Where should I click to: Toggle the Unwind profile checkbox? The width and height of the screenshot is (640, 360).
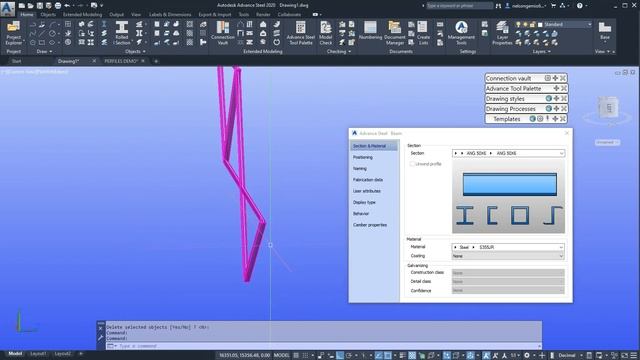(x=412, y=164)
